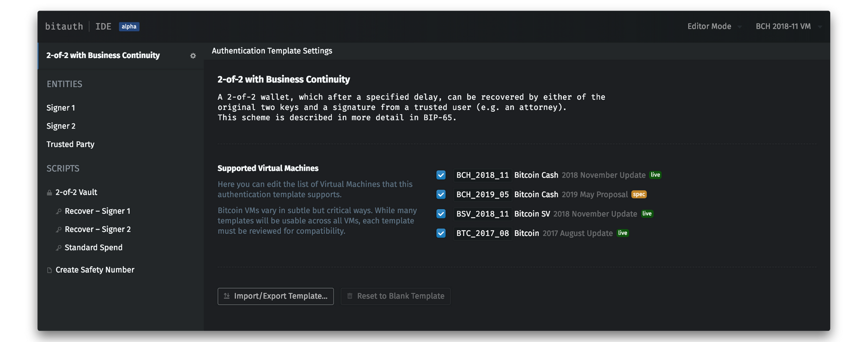Toggle the BCH_2019_05 Bitcoin Cash checkbox
This screenshot has height=342, width=868.
point(441,194)
